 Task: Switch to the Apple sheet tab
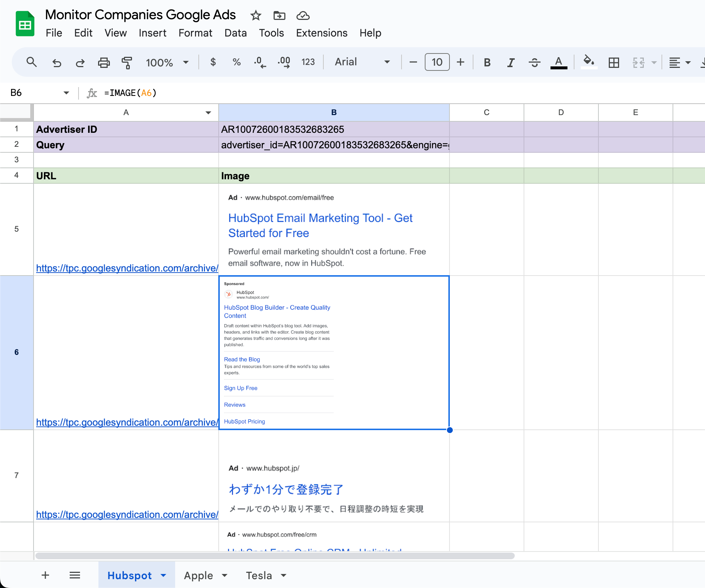tap(198, 575)
